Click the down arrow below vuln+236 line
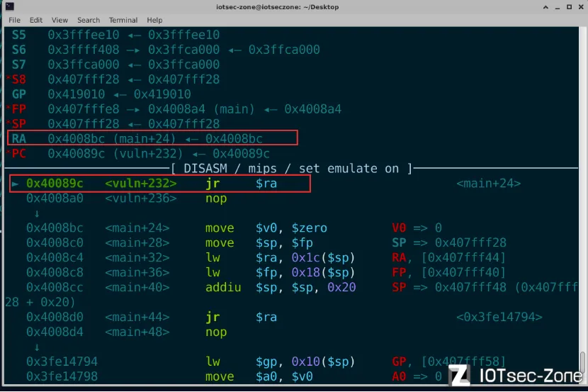This screenshot has width=588, height=392. pyautogui.click(x=36, y=213)
